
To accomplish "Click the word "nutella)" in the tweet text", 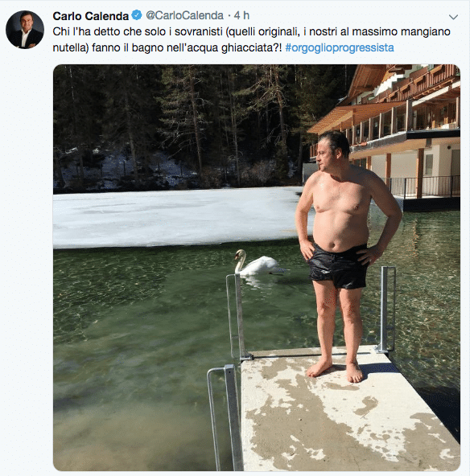I will click(x=71, y=47).
